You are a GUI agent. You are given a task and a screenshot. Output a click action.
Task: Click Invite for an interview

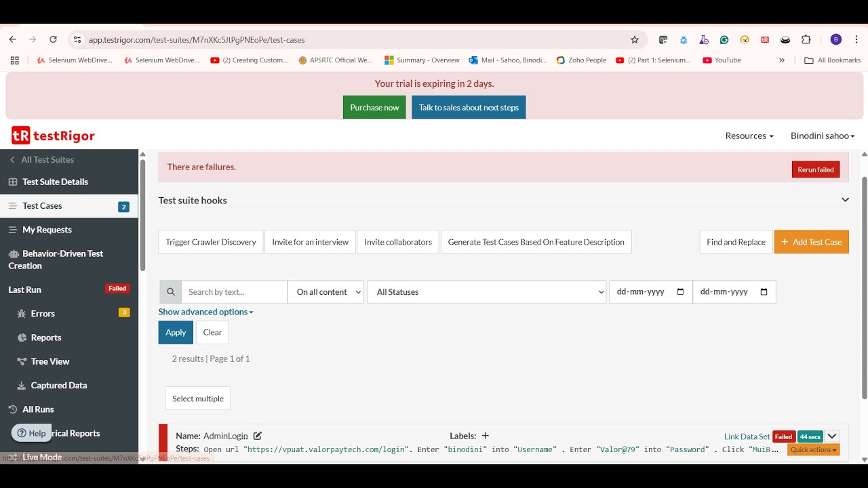pos(310,242)
